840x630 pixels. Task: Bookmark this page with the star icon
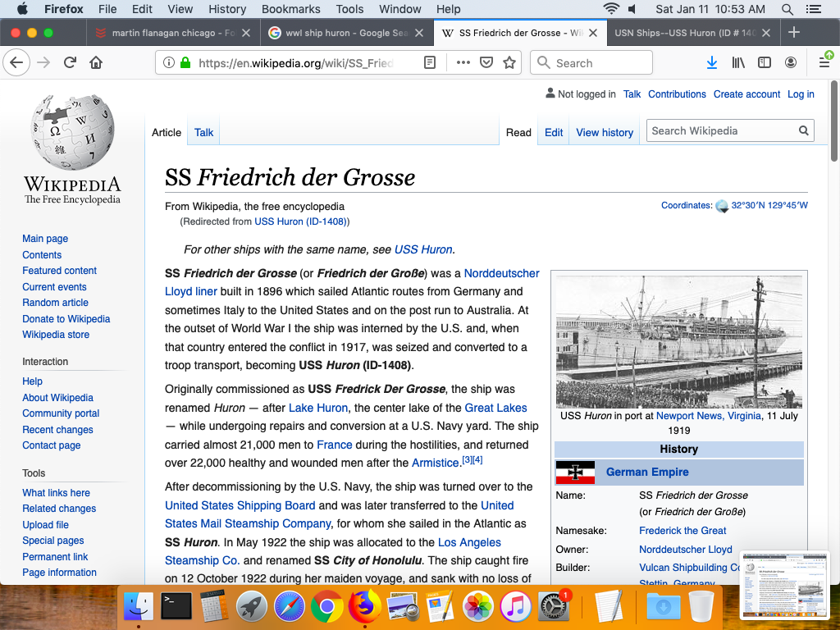[509, 63]
